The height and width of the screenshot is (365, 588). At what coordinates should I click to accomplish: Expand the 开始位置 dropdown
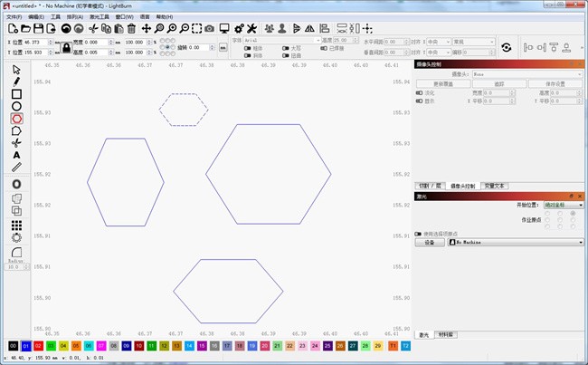pyautogui.click(x=562, y=205)
